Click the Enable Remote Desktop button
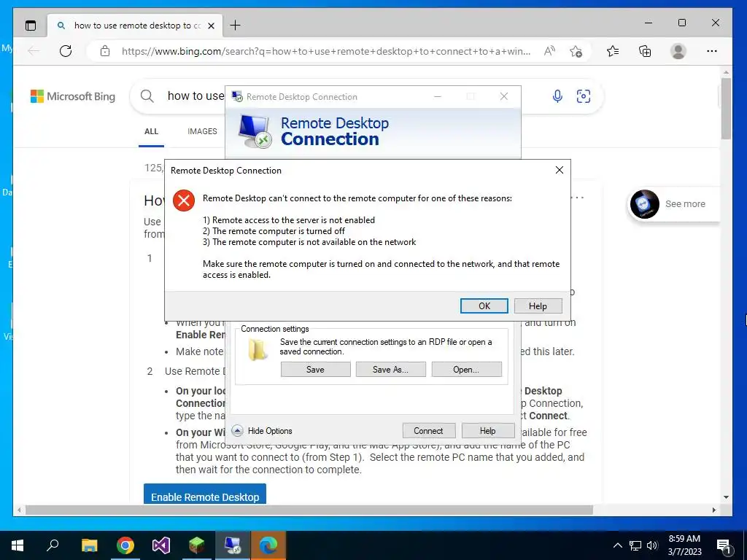Image resolution: width=747 pixels, height=560 pixels. 205,494
